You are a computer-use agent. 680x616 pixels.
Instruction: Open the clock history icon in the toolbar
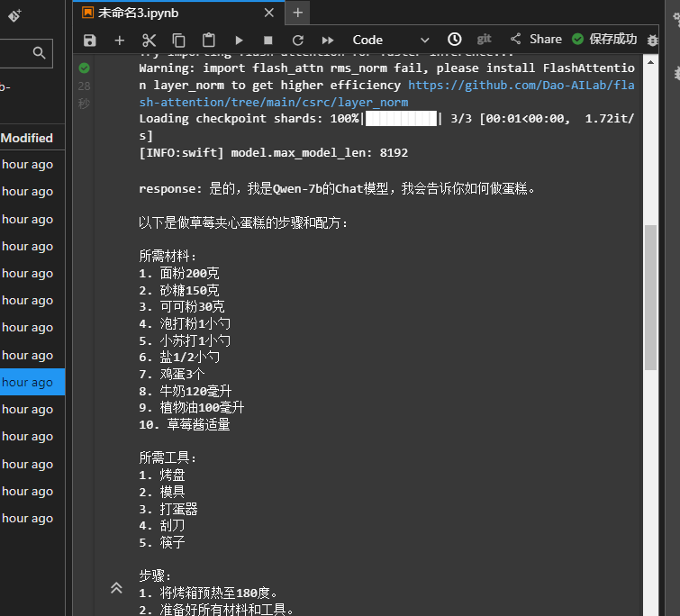[x=454, y=40]
